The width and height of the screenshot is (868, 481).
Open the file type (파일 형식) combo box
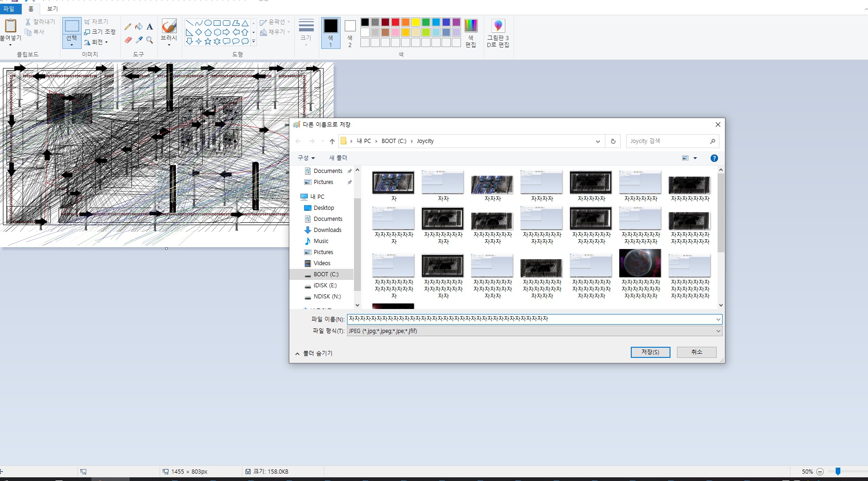[x=534, y=331]
